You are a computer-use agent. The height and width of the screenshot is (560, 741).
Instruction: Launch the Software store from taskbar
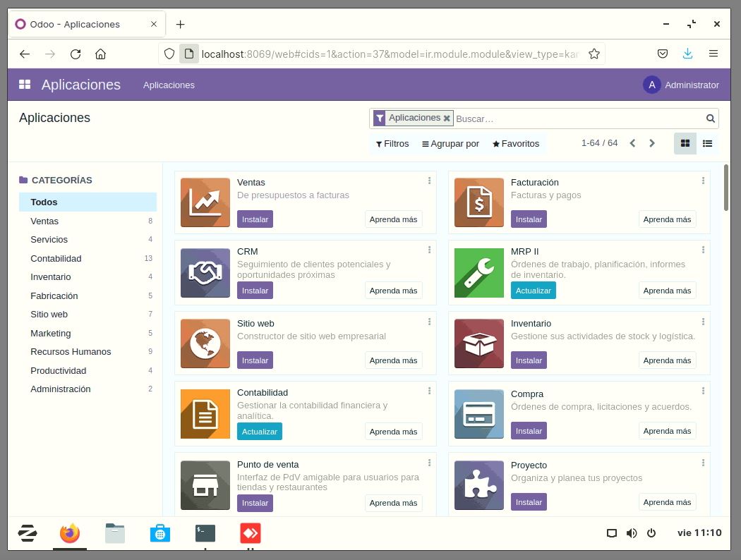coord(160,533)
